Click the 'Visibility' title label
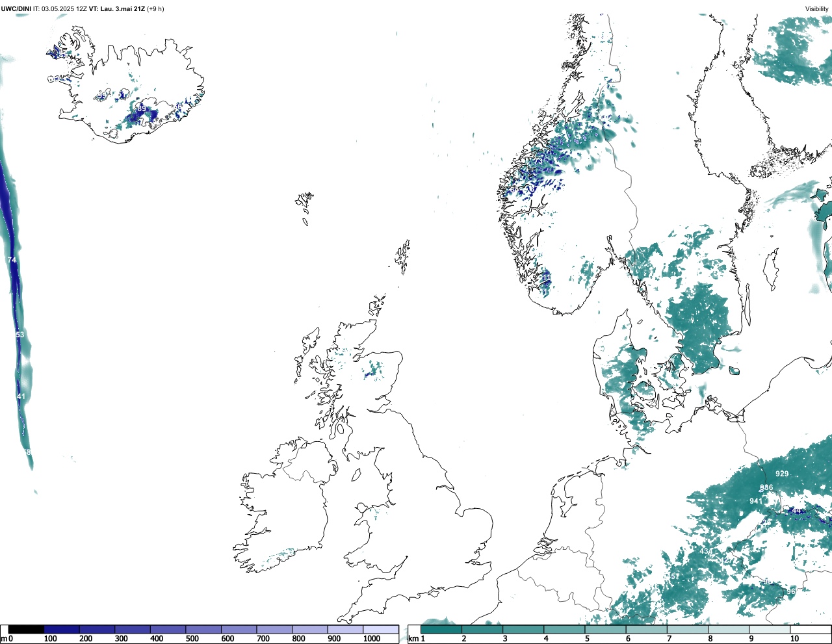The image size is (832, 644). click(817, 8)
